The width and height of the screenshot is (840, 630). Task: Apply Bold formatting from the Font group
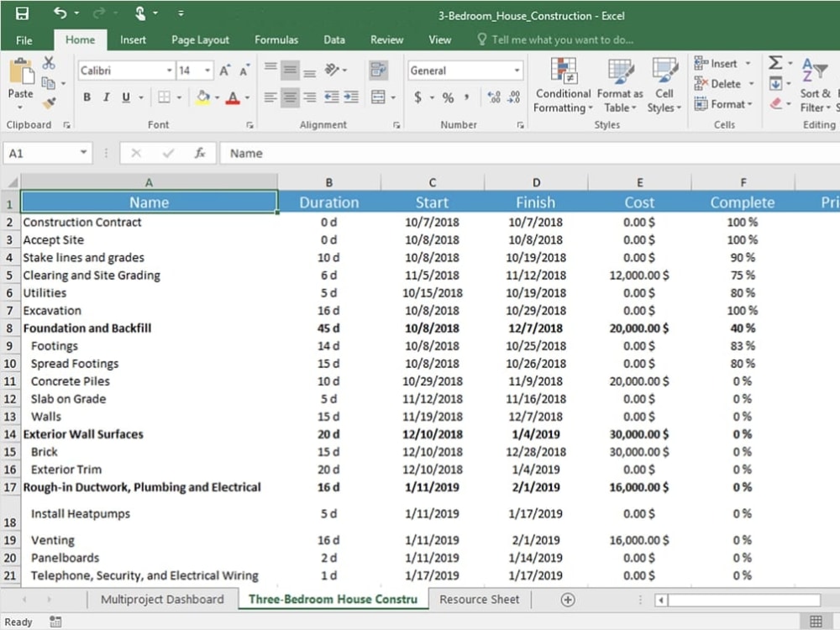(x=87, y=97)
